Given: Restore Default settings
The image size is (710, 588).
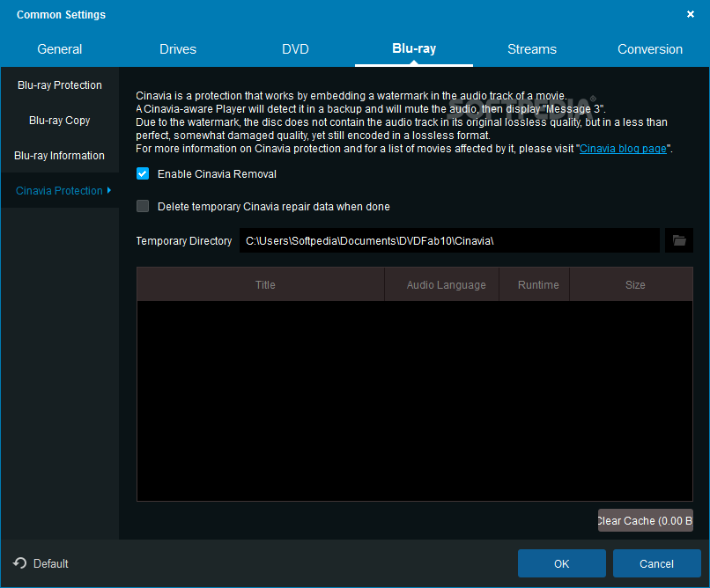Looking at the screenshot, I should click(41, 563).
